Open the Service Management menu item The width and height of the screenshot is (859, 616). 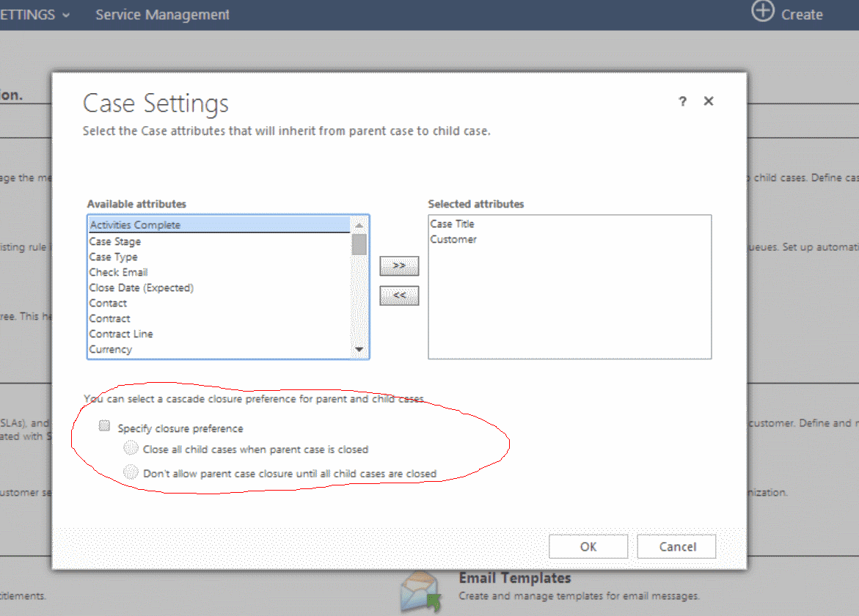[x=162, y=14]
